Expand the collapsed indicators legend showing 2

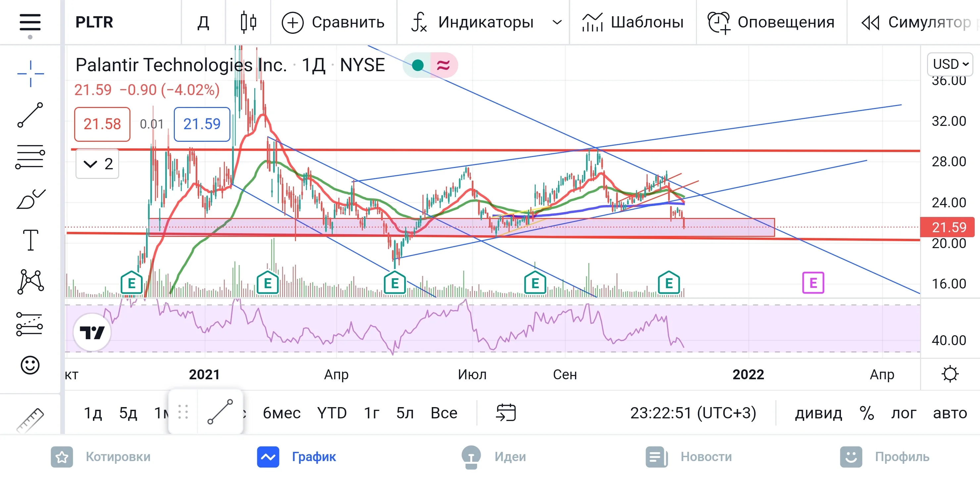pyautogui.click(x=97, y=164)
